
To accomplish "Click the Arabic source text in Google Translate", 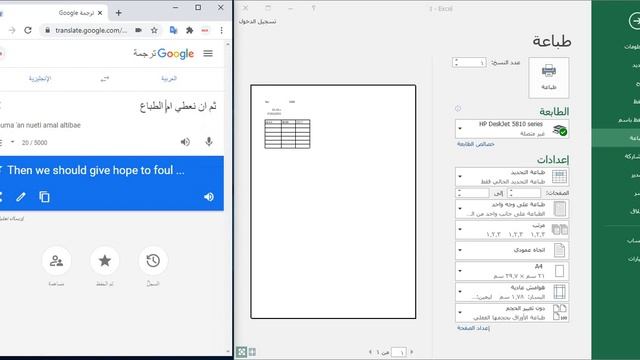I will 178,107.
